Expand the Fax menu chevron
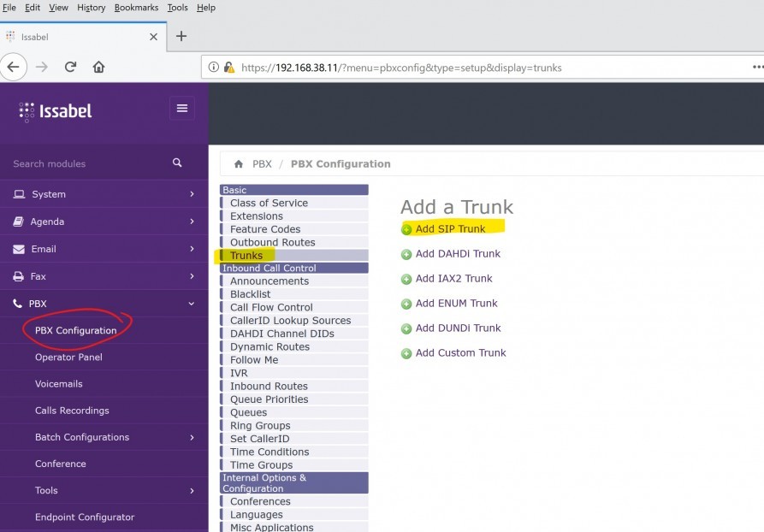This screenshot has height=532, width=764. click(x=192, y=275)
